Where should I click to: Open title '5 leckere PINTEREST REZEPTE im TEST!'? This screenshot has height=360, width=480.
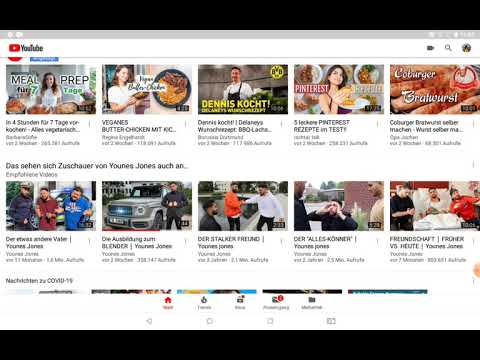click(322, 126)
